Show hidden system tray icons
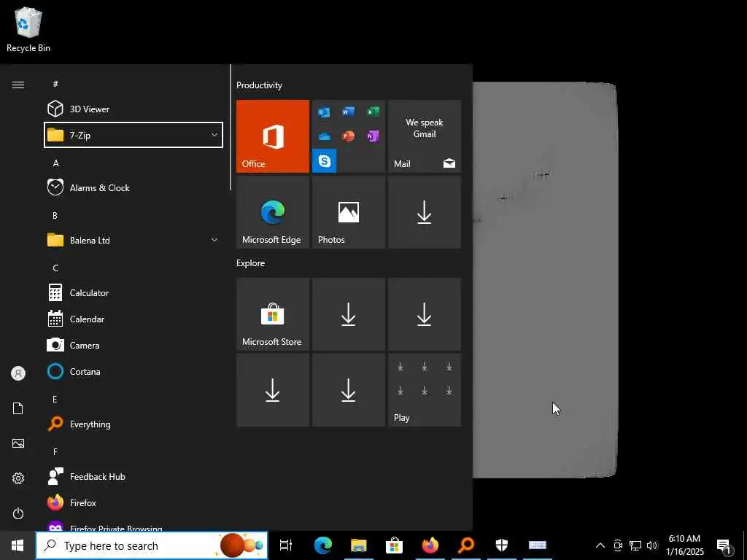Viewport: 747px width, 560px height. pyautogui.click(x=600, y=545)
